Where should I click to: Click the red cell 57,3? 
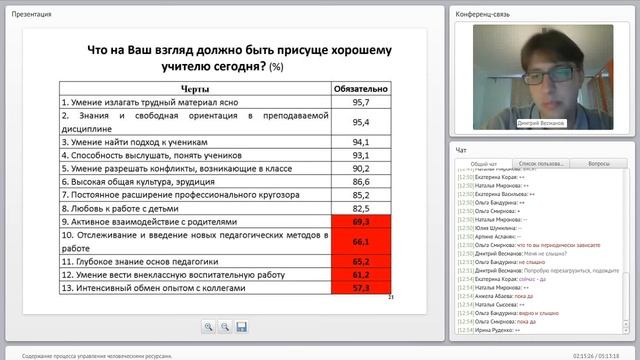[x=361, y=288]
